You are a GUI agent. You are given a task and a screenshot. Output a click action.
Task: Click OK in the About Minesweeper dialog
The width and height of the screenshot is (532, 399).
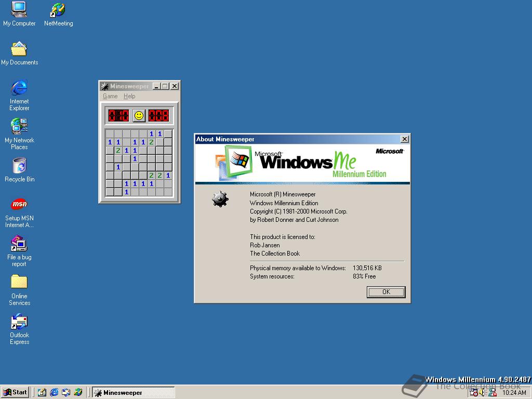pyautogui.click(x=386, y=292)
